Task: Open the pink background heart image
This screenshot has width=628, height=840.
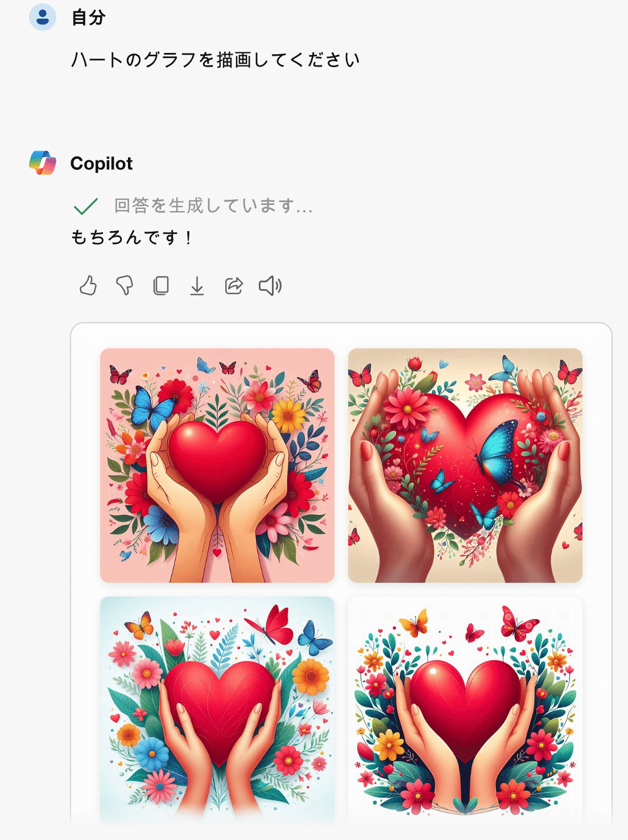Action: tap(217, 466)
